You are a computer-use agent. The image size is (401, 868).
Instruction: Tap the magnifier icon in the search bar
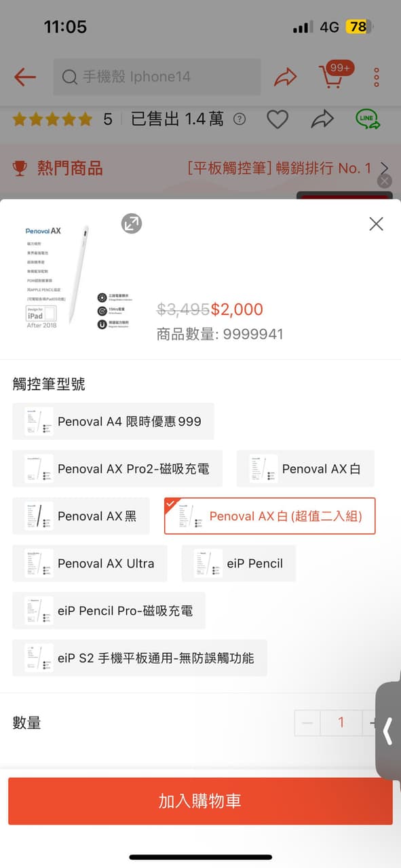tap(69, 77)
